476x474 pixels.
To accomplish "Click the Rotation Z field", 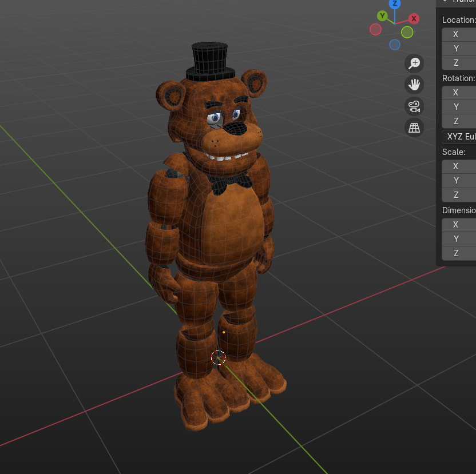I will (x=459, y=121).
